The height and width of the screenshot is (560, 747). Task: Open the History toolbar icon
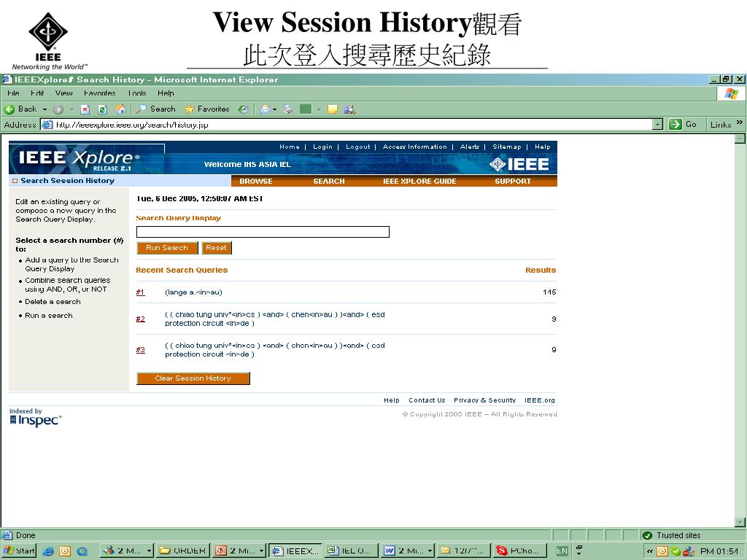point(244,109)
